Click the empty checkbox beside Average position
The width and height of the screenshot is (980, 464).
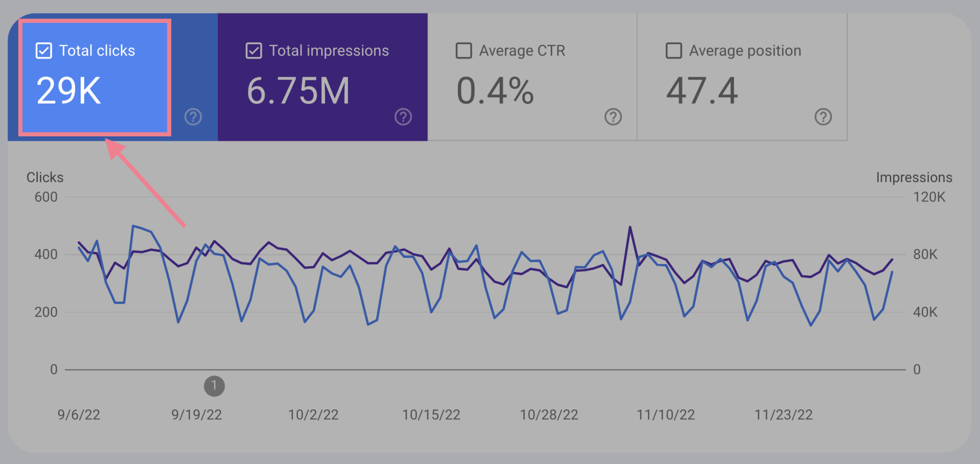click(673, 50)
